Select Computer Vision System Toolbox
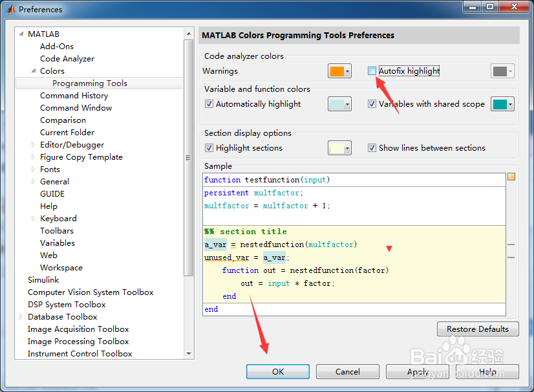Viewport: 534px width, 392px height. (x=91, y=292)
